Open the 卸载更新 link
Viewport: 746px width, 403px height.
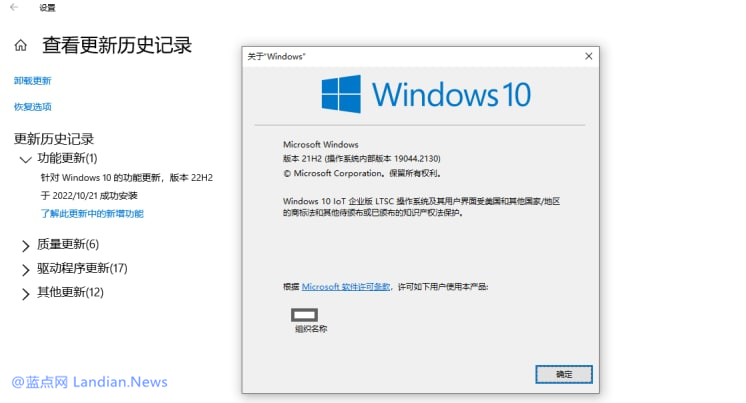coord(32,81)
